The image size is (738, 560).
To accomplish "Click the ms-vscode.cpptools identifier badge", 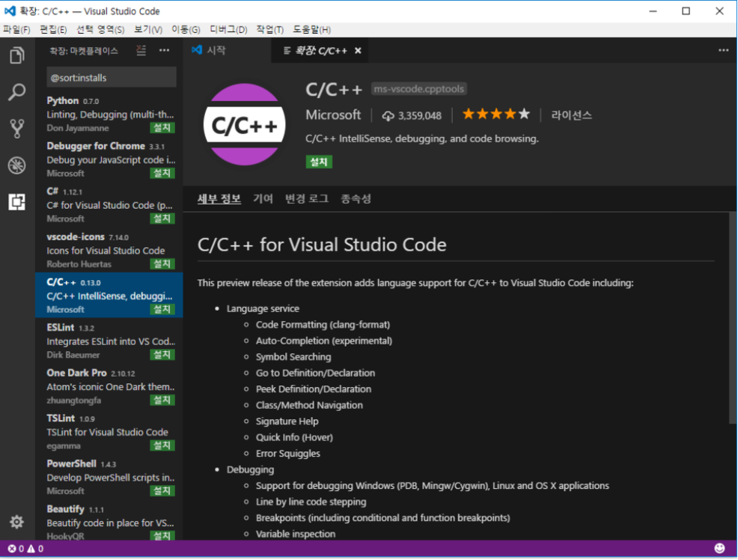I will click(419, 89).
